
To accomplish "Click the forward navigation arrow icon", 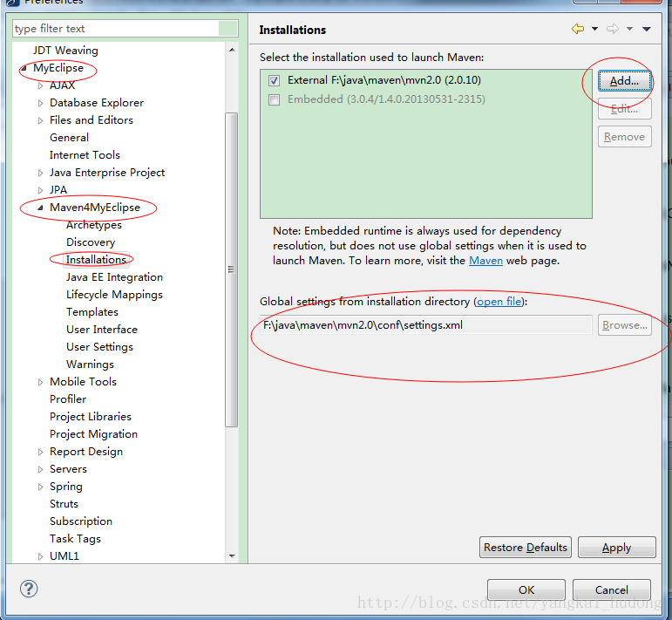I will pyautogui.click(x=613, y=29).
